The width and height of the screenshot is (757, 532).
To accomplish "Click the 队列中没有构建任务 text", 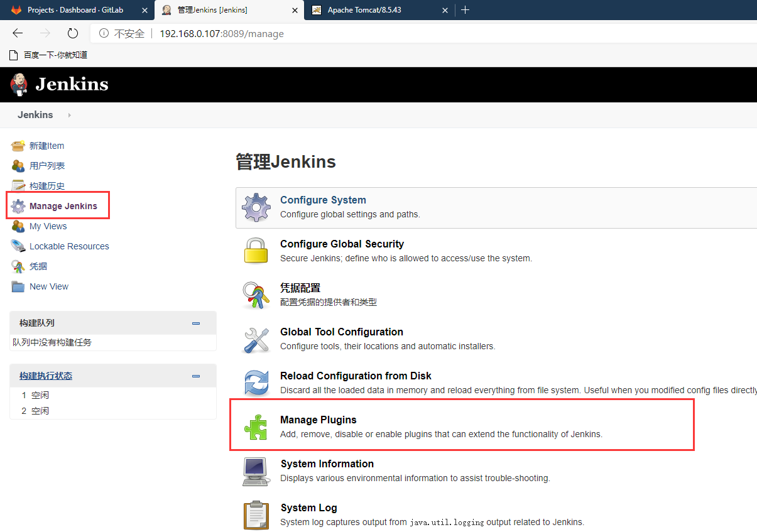I will pyautogui.click(x=52, y=342).
